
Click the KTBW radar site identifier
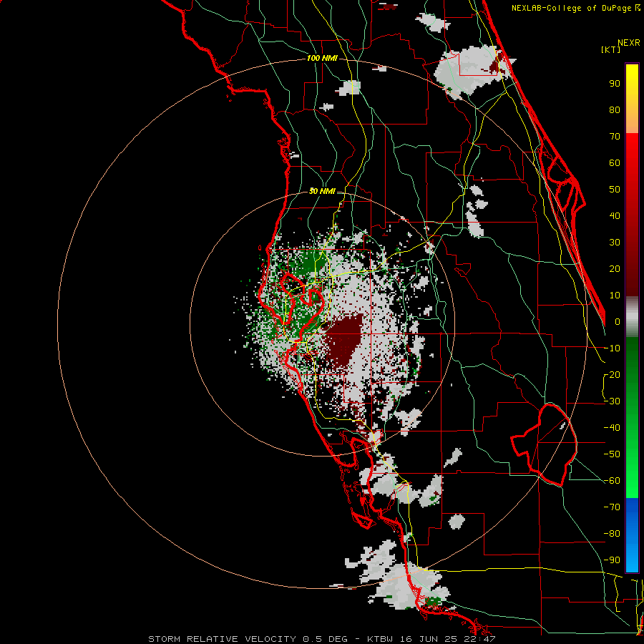(380, 639)
